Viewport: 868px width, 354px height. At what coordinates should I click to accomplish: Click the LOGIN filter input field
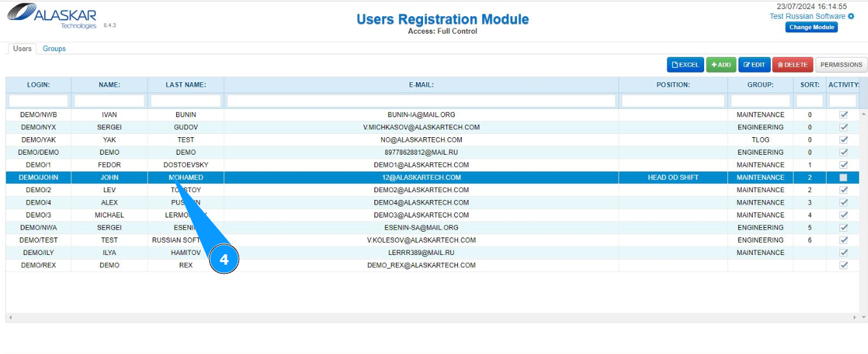(x=38, y=101)
